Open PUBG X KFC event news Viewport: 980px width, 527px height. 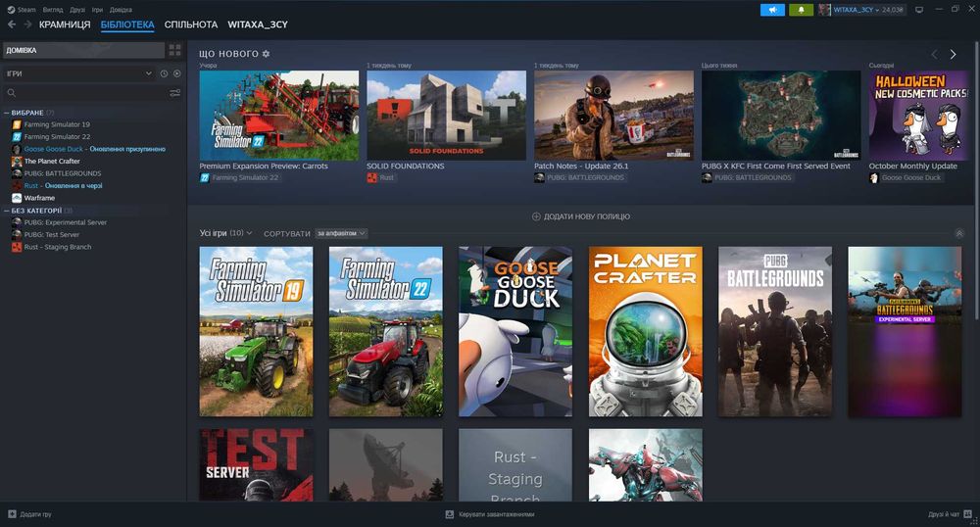(x=781, y=116)
